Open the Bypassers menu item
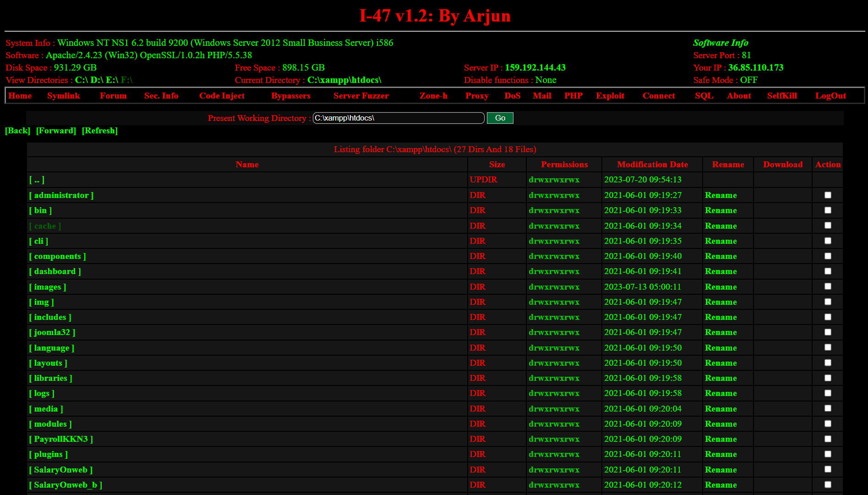Screen dimensions: 868x495 (x=291, y=96)
